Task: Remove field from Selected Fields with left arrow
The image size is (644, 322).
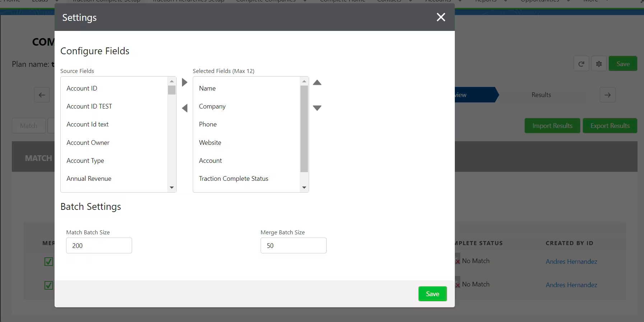Action: (185, 108)
